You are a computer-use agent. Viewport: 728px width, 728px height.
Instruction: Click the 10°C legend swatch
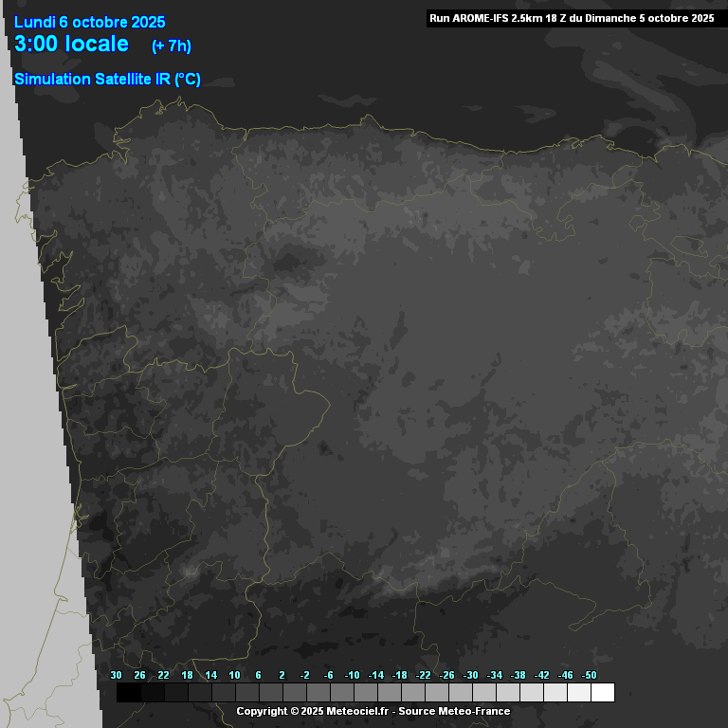pos(246,692)
